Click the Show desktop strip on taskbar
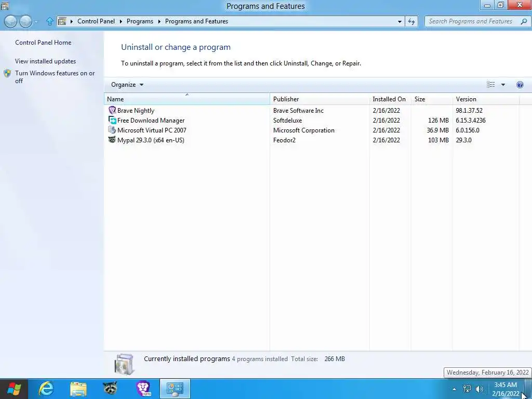The height and width of the screenshot is (399, 532). (528, 389)
